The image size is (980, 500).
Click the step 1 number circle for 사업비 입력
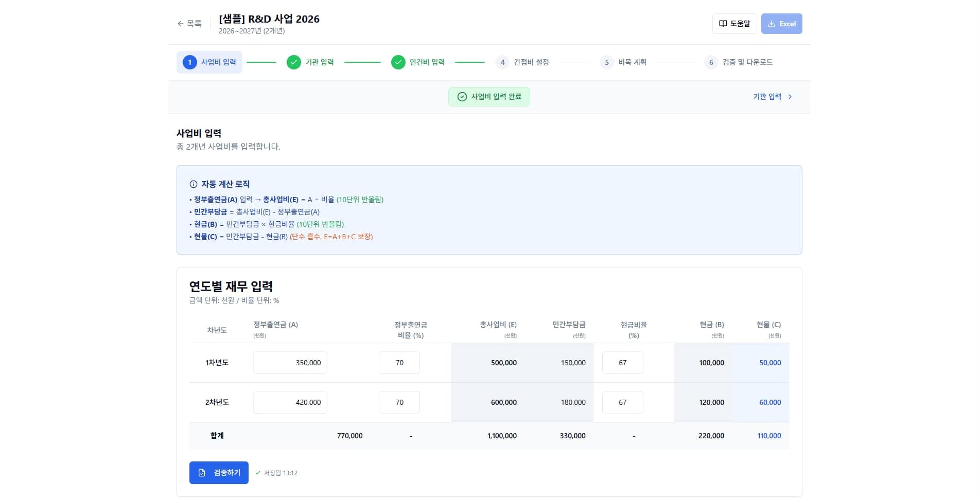point(190,62)
